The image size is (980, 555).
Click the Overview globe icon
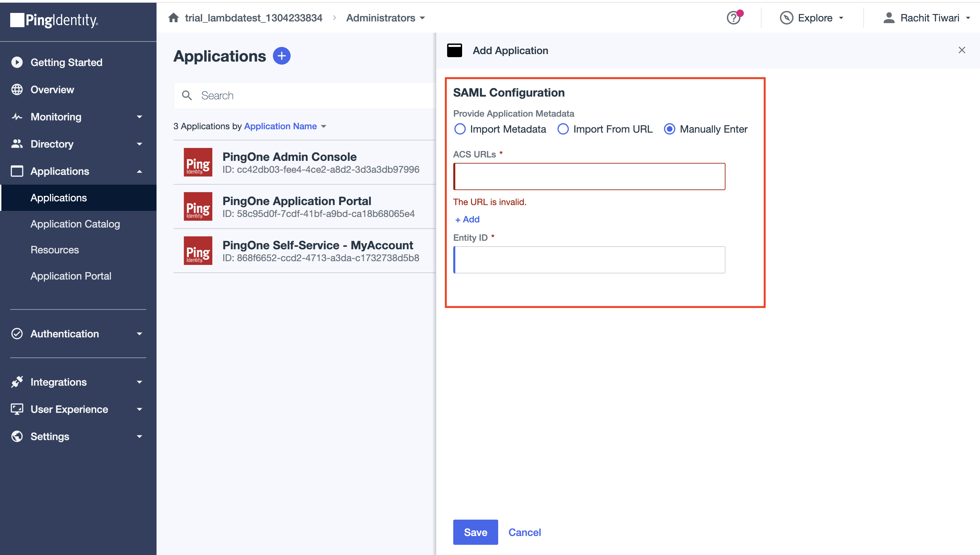(x=17, y=89)
